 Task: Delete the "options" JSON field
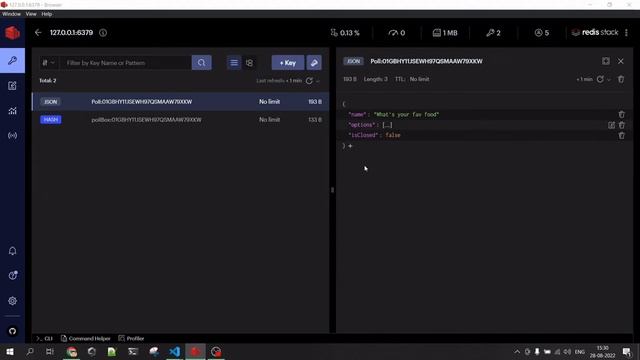(x=621, y=125)
